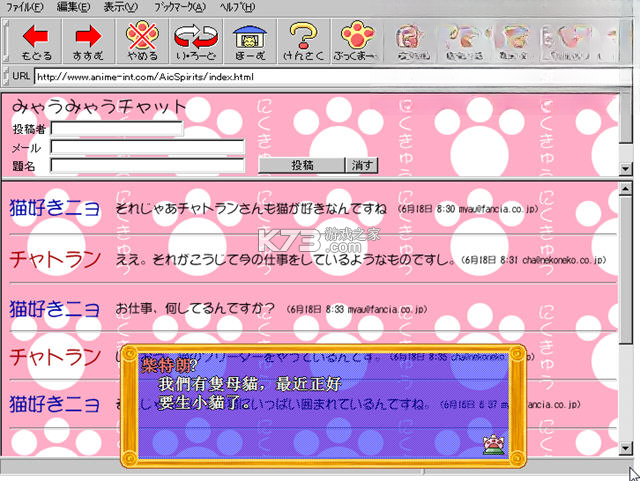Click the 題名 subject input field
The height and width of the screenshot is (481, 640).
click(147, 165)
